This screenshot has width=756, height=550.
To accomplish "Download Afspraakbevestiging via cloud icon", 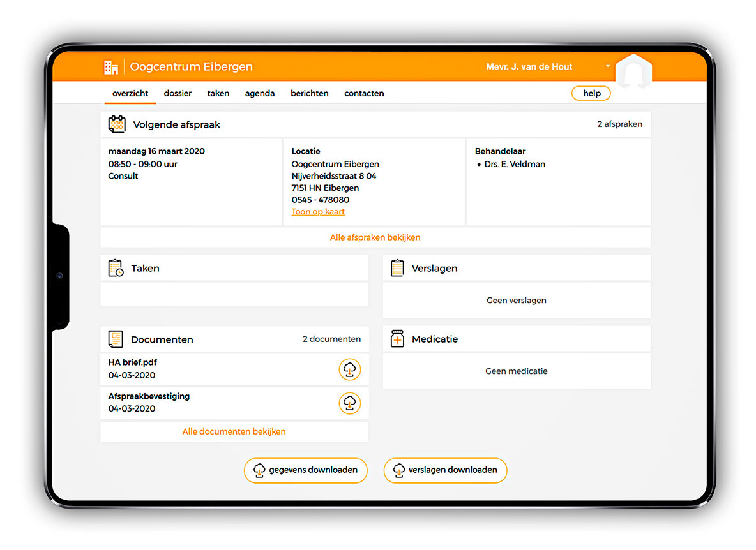I will [349, 403].
